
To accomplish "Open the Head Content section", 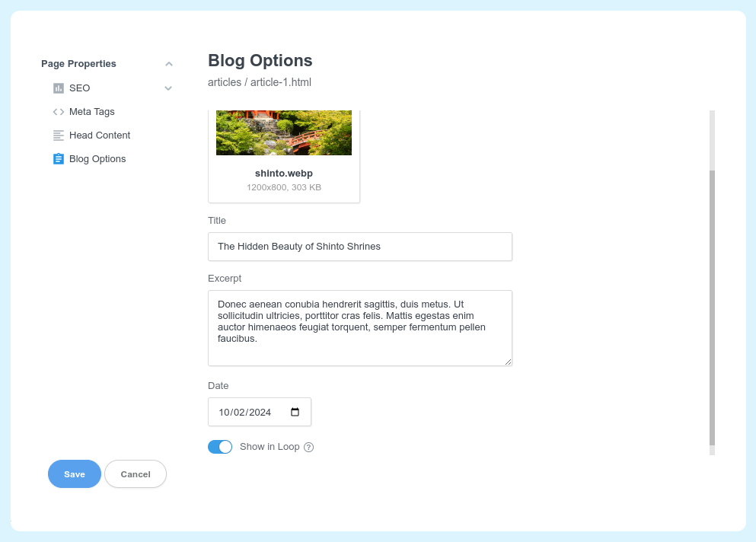I will [99, 135].
